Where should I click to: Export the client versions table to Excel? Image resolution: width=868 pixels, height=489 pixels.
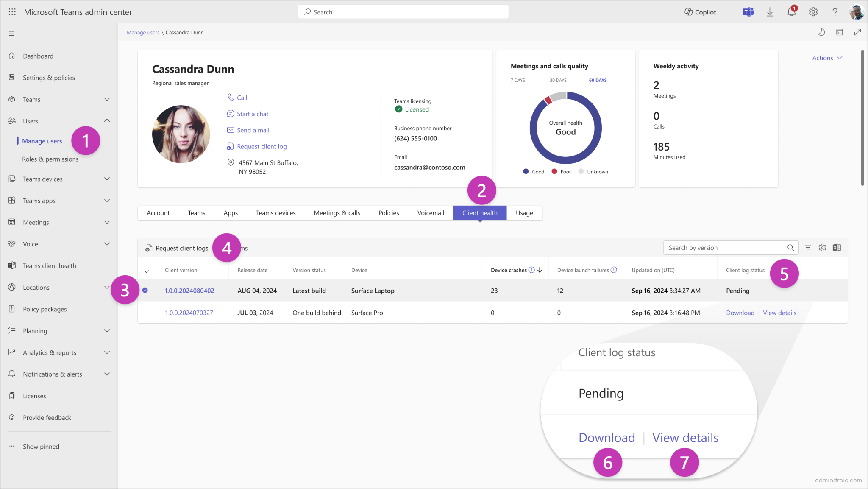click(x=837, y=247)
